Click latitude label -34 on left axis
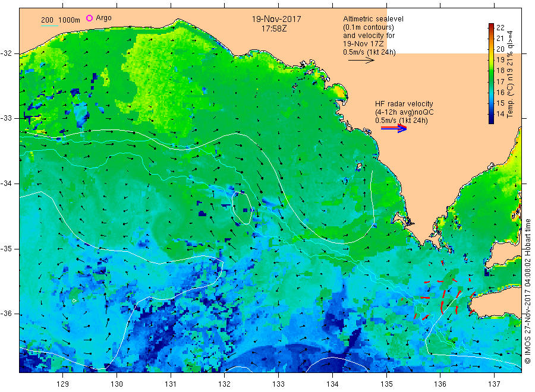The image size is (535, 392). 7,184
